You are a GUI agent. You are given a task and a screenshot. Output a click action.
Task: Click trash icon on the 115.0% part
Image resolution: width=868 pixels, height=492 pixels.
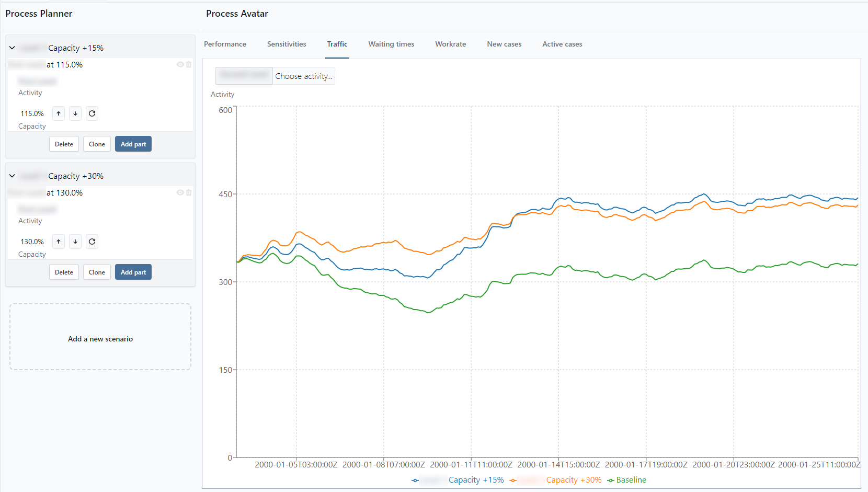(189, 64)
